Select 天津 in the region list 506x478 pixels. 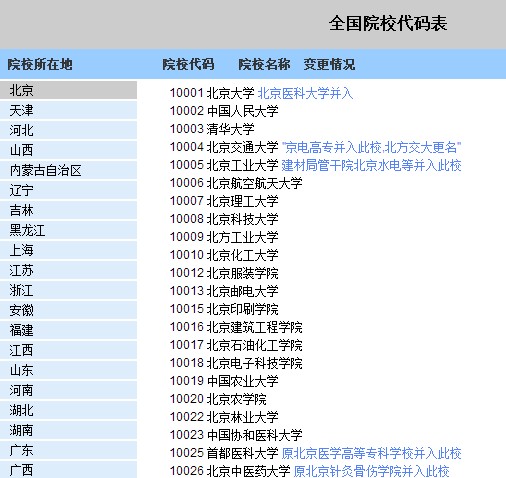pyautogui.click(x=68, y=110)
